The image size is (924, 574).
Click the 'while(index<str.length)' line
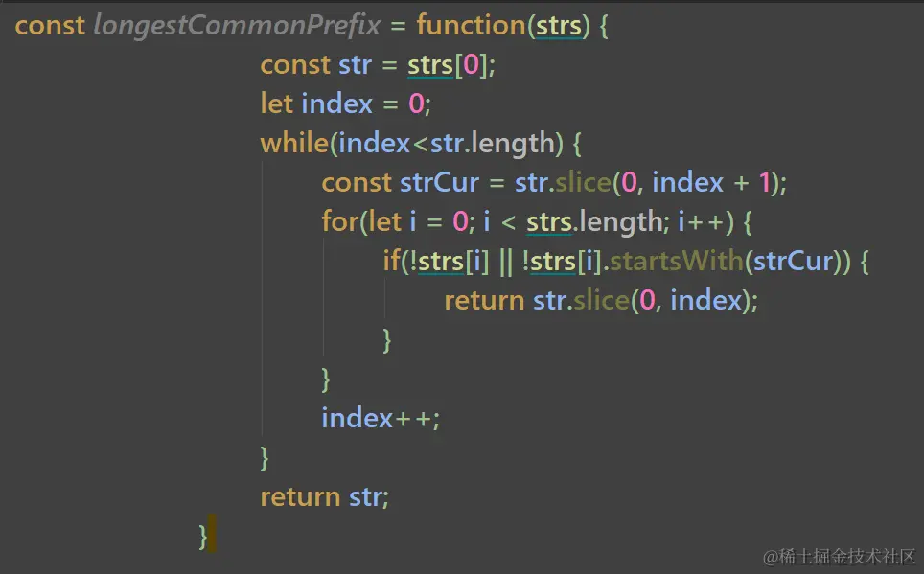pyautogui.click(x=421, y=144)
